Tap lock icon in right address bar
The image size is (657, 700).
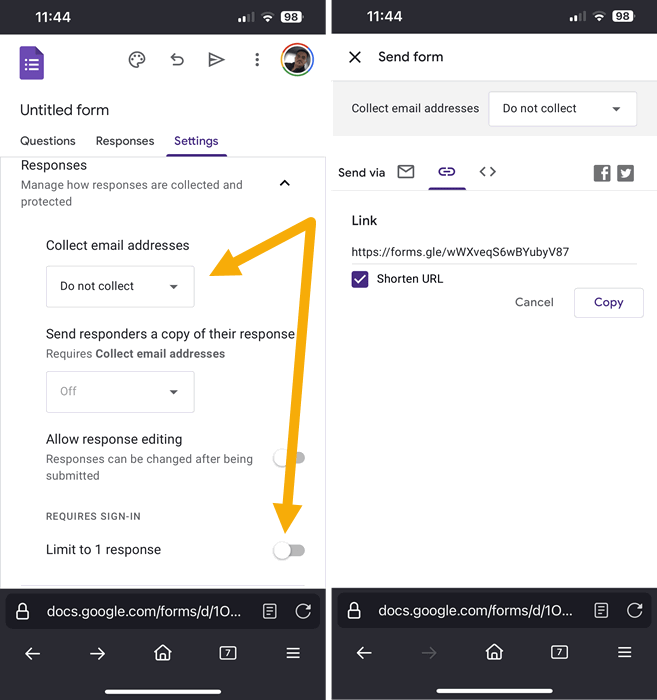coord(354,610)
